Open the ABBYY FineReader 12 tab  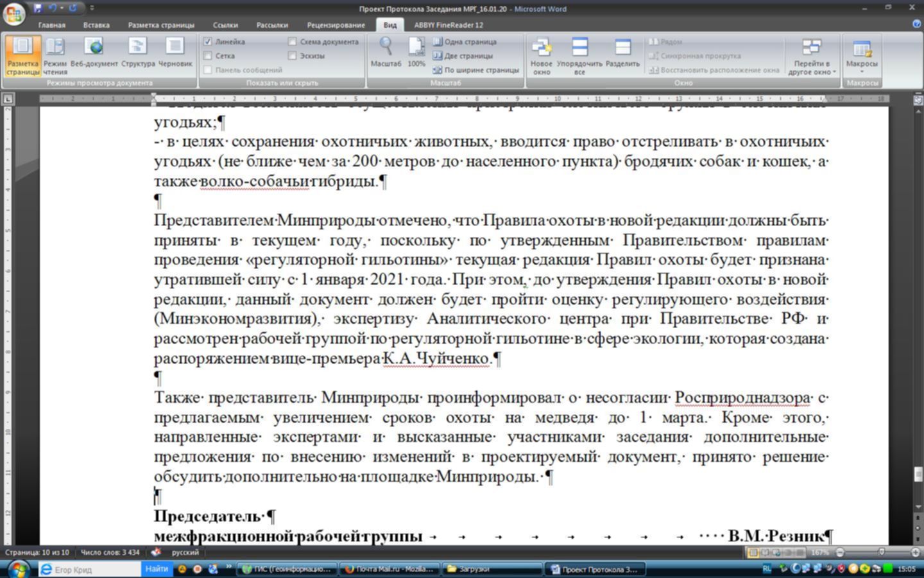tap(449, 25)
